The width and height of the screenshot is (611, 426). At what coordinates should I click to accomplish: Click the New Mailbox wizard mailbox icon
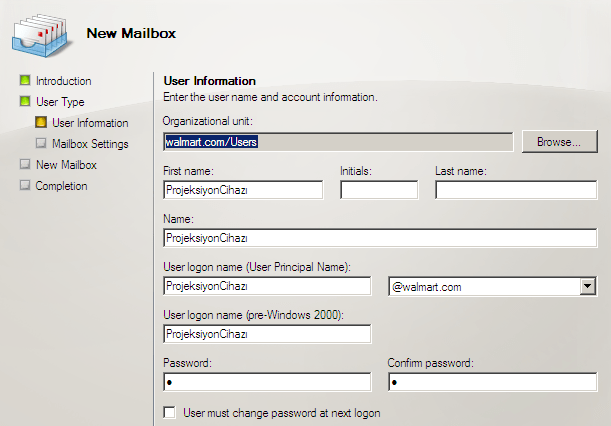pyautogui.click(x=40, y=33)
